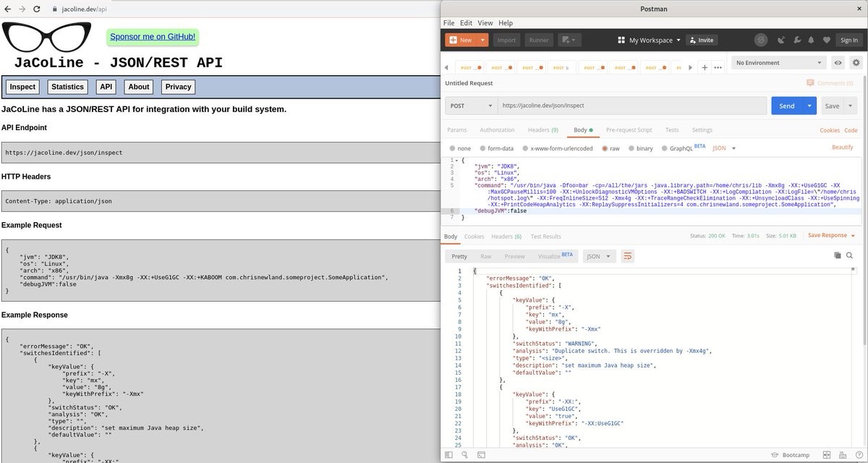Switch to the Raw response view tab
Screen dimensions: 868x463
click(485, 256)
